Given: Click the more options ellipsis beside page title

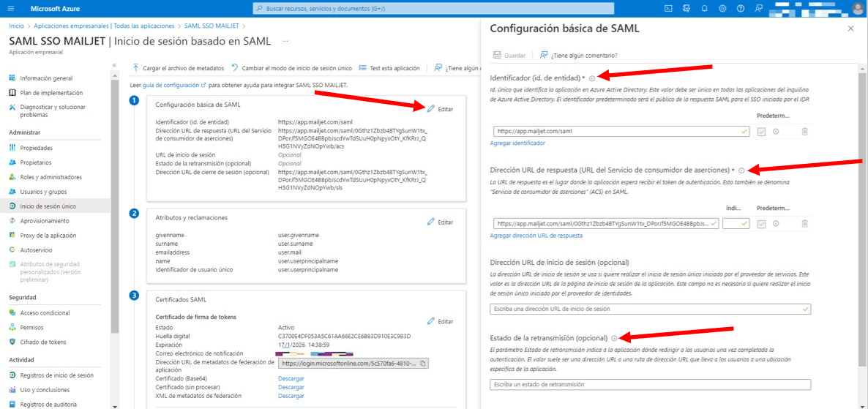Looking at the screenshot, I should pos(285,41).
